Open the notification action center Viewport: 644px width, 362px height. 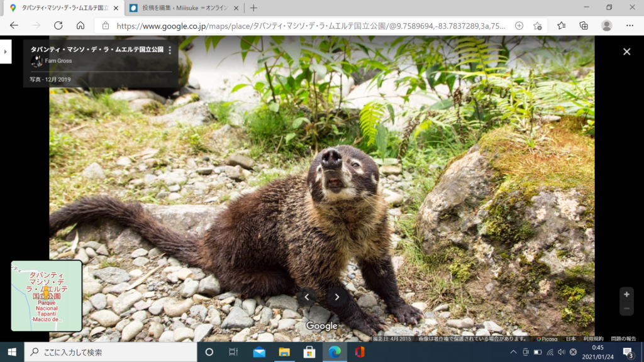point(628,352)
